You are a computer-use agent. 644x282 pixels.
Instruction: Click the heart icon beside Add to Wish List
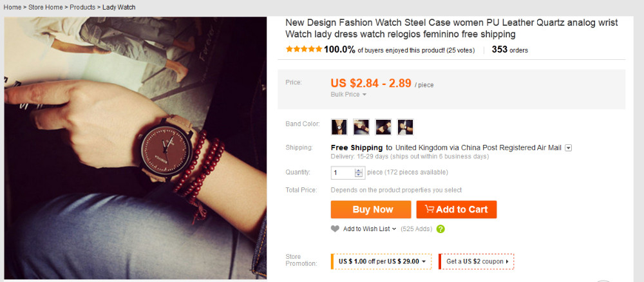click(335, 229)
